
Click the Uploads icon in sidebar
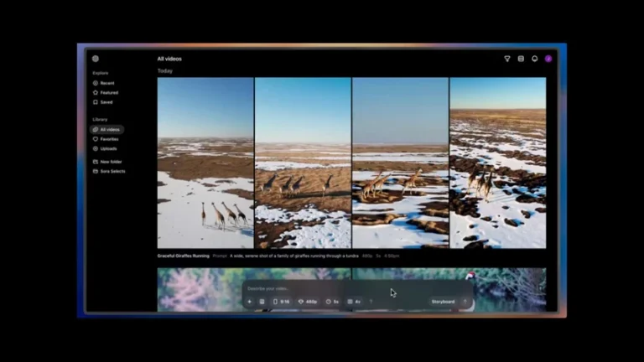[96, 148]
